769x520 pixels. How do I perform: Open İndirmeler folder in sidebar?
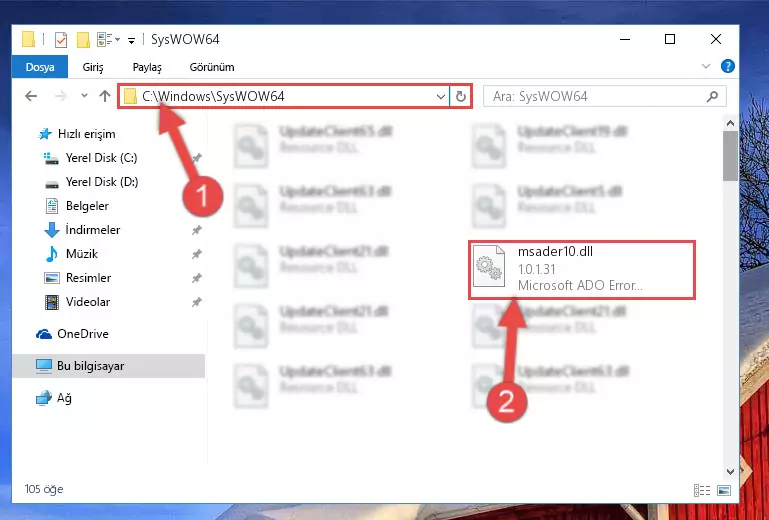click(82, 230)
